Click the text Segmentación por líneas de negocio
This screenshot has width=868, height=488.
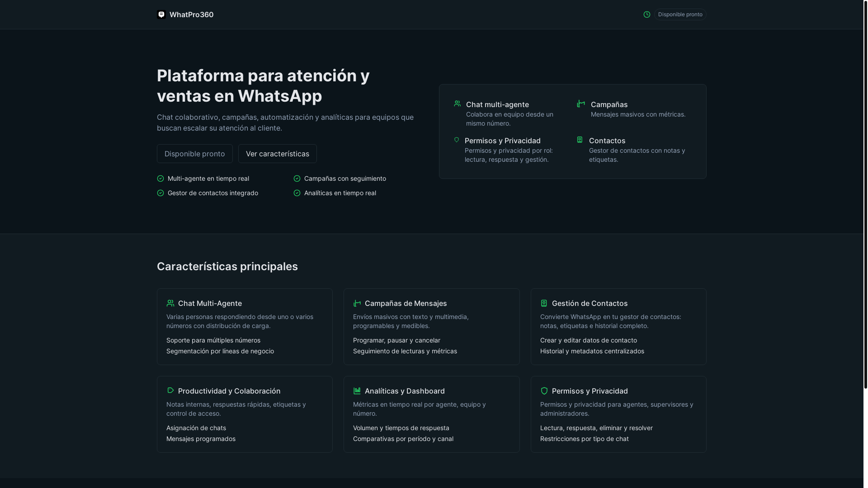coord(220,351)
